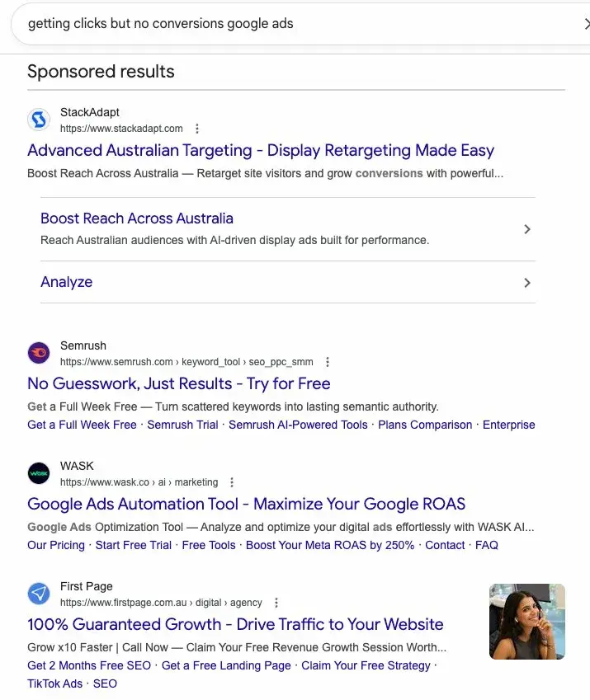Open ad options menu next to Semrush URL
Screen dimensions: 590x700
tap(328, 361)
